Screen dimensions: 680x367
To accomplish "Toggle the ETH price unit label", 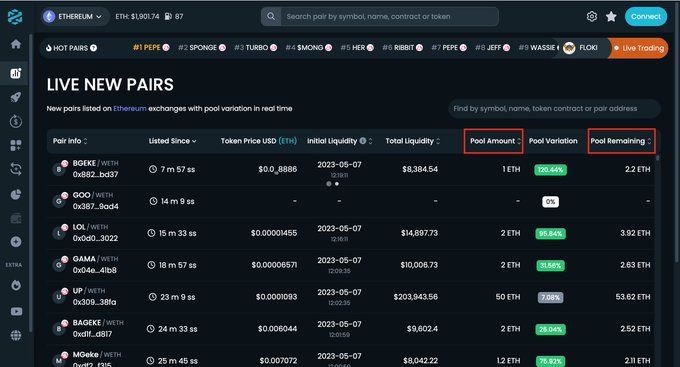I will [x=288, y=141].
